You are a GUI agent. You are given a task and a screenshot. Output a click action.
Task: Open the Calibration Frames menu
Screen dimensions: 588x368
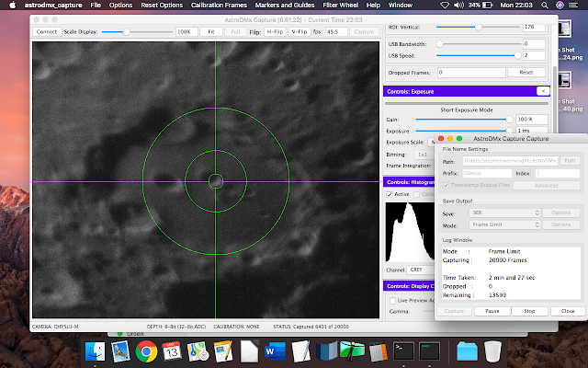(x=219, y=5)
